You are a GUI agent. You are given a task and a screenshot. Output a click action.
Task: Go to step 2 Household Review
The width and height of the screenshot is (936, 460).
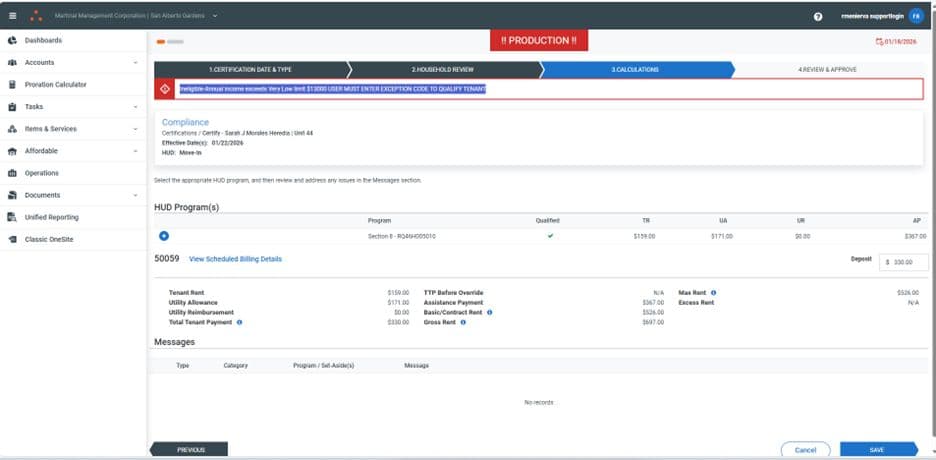(443, 70)
